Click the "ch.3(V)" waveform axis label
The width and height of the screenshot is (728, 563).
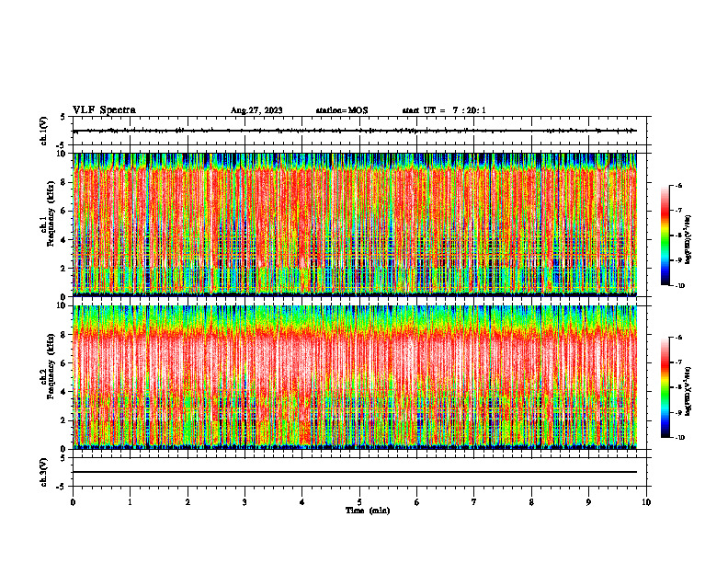pyautogui.click(x=44, y=472)
